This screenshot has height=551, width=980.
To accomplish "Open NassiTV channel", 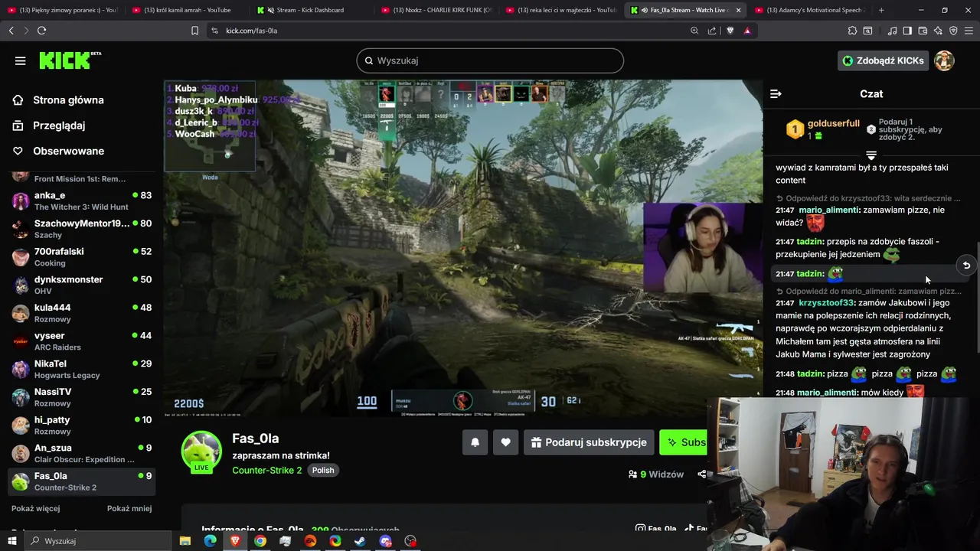I will click(82, 397).
